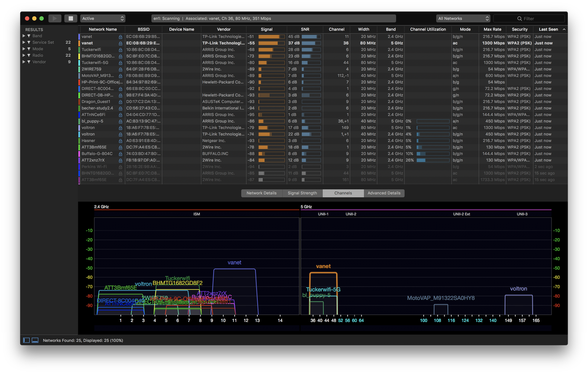Click the color swatch on Buffalo-G-B04C row

pos(79,153)
